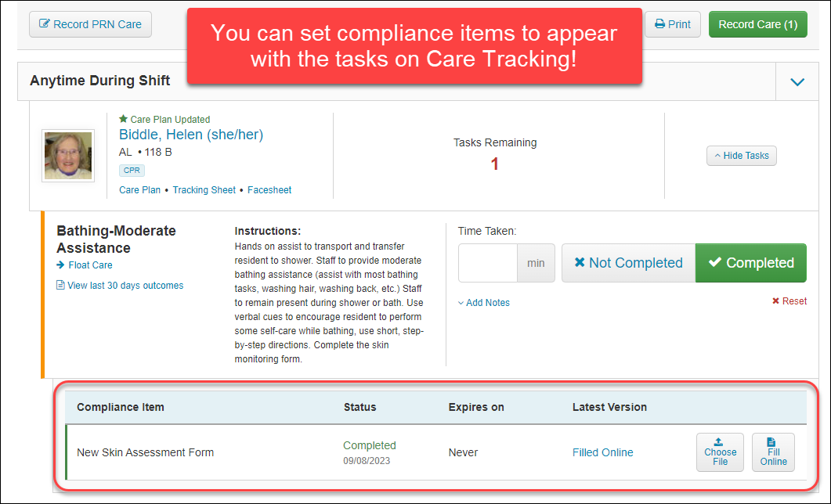Open the Filled Online latest version
Viewport: 831px width, 504px height.
(602, 452)
